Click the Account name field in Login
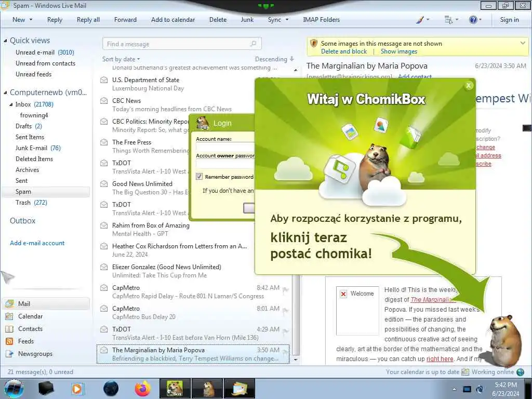Viewport: 532px width, 399px height. click(x=225, y=147)
